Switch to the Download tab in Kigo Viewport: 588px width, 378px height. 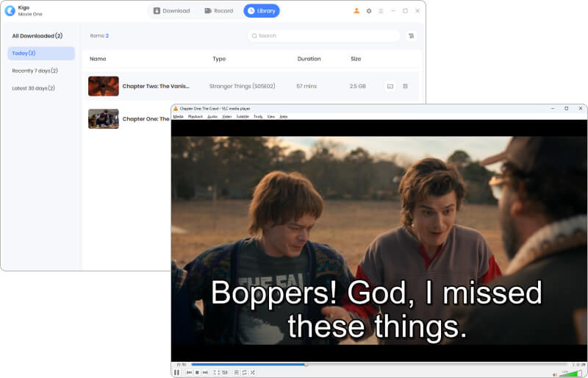pyautogui.click(x=172, y=10)
